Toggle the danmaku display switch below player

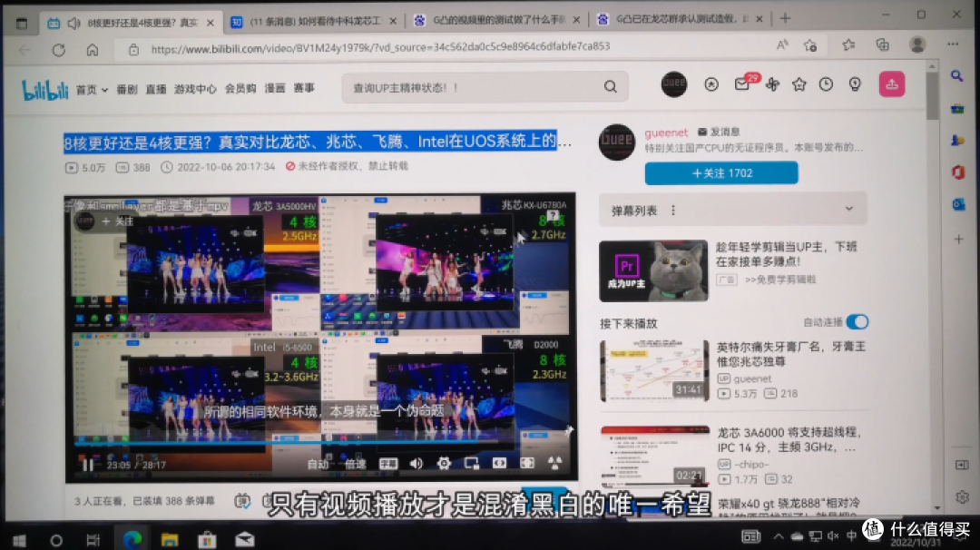click(242, 501)
